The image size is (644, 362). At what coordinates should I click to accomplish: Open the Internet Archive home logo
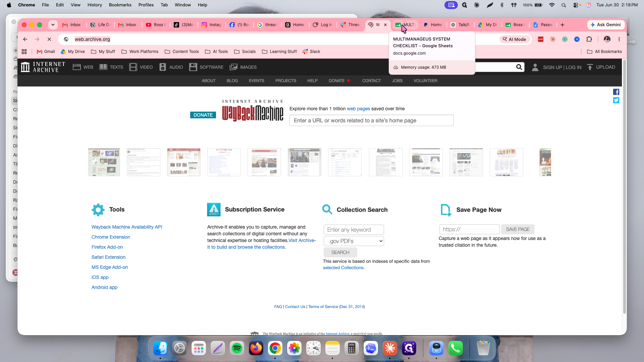[x=43, y=67]
